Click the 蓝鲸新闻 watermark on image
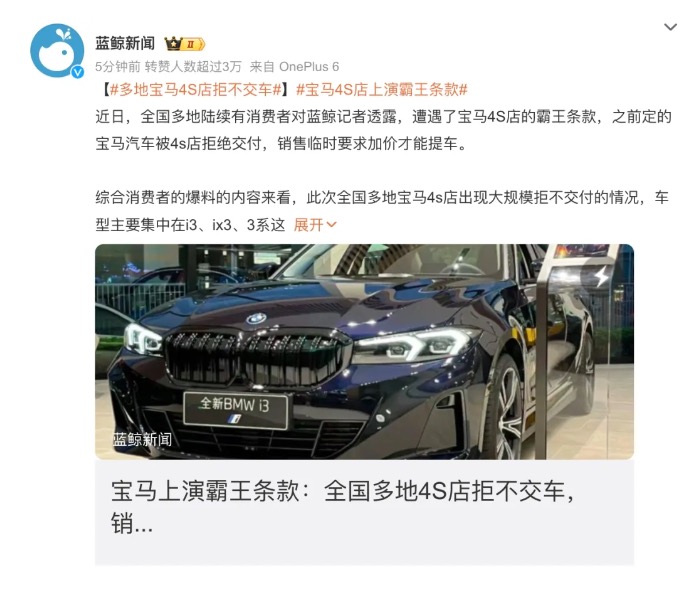Image resolution: width=679 pixels, height=590 pixels. click(x=142, y=440)
